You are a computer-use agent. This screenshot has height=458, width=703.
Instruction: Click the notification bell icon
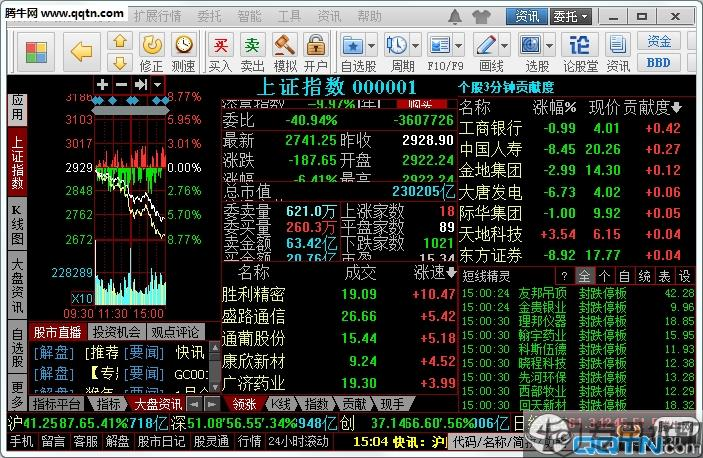[455, 17]
